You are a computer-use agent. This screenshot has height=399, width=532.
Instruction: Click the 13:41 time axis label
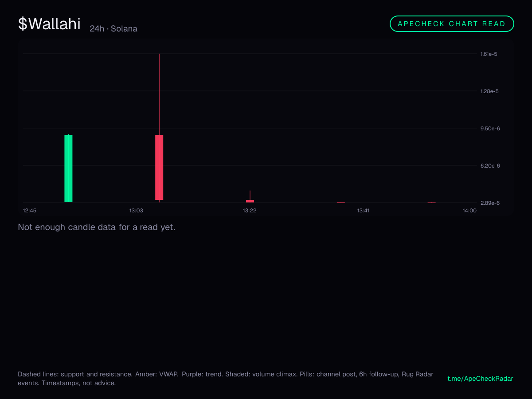(x=363, y=211)
